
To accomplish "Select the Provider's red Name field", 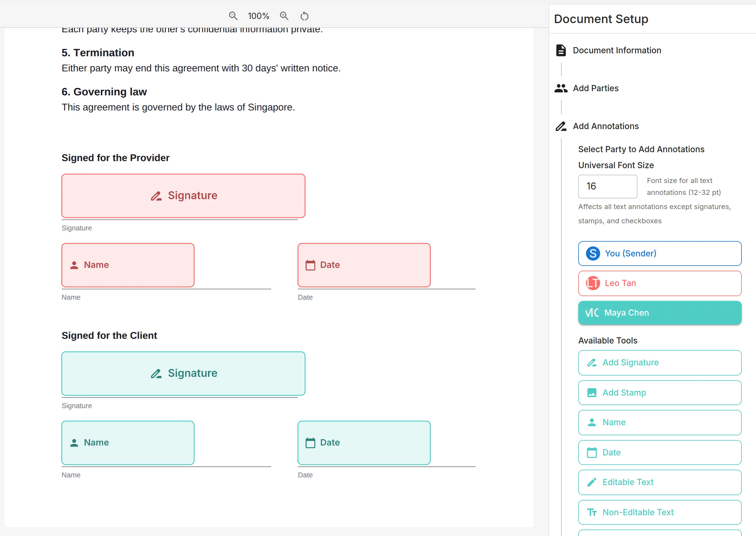I will pyautogui.click(x=128, y=265).
